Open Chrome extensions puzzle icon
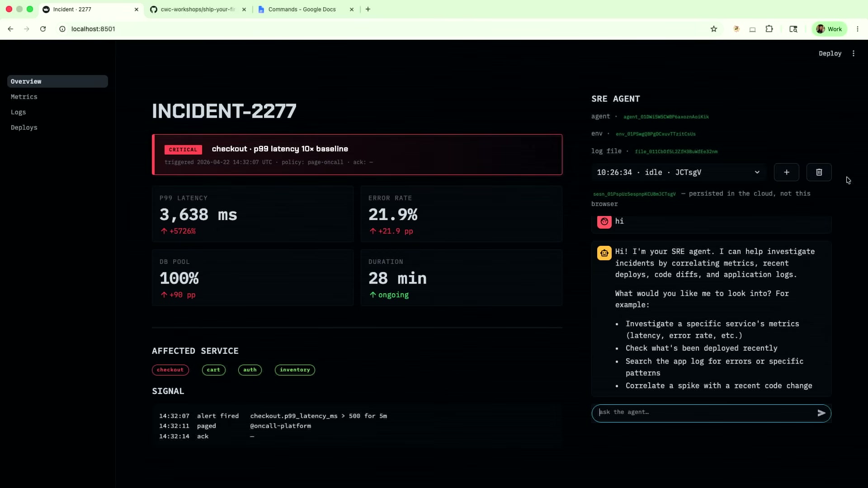Image resolution: width=868 pixels, height=488 pixels. click(x=769, y=29)
